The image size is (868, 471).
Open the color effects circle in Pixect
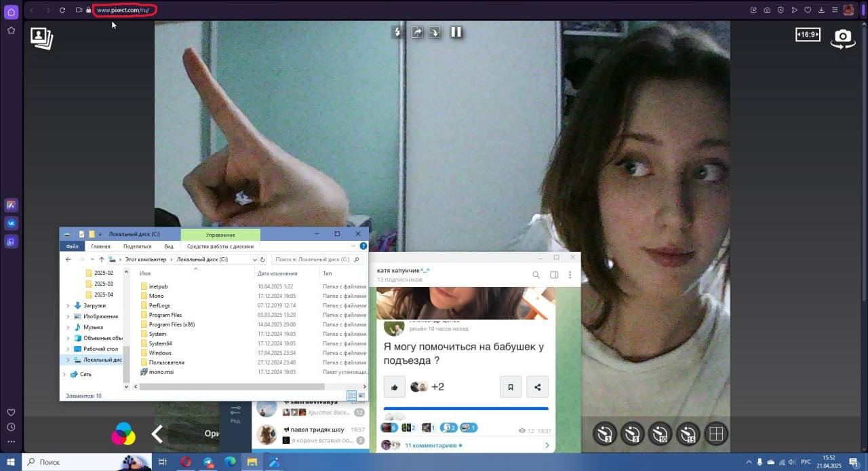coord(123,434)
